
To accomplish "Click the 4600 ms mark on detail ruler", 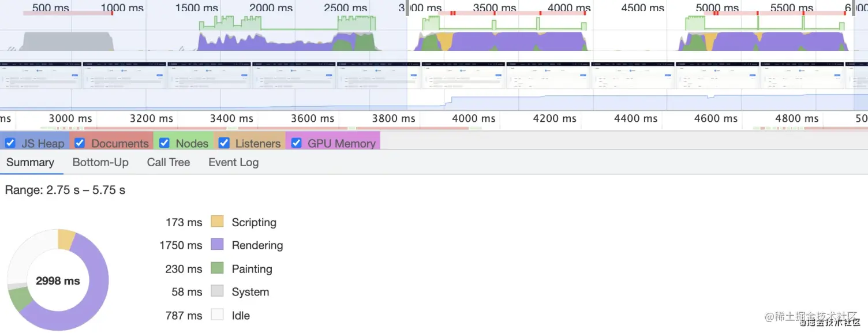I will coord(716,118).
